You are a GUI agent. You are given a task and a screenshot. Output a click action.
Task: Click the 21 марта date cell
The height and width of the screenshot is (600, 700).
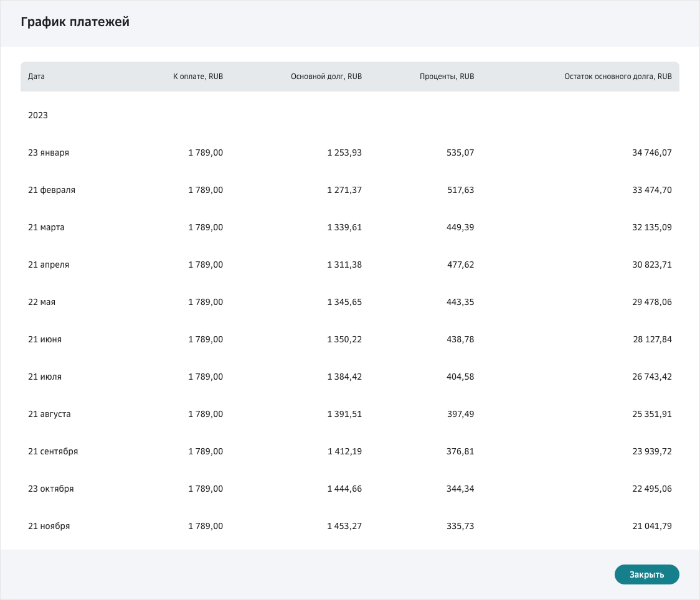[46, 227]
